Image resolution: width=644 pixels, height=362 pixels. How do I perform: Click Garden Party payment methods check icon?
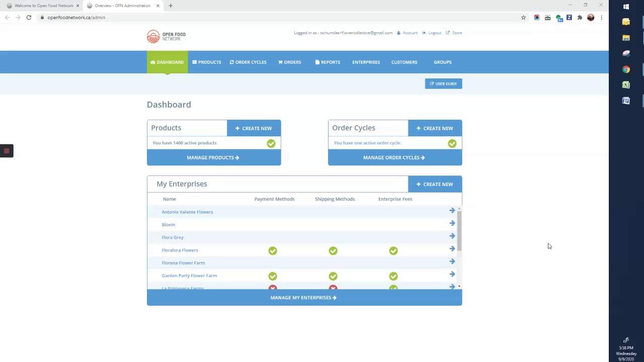(x=273, y=276)
